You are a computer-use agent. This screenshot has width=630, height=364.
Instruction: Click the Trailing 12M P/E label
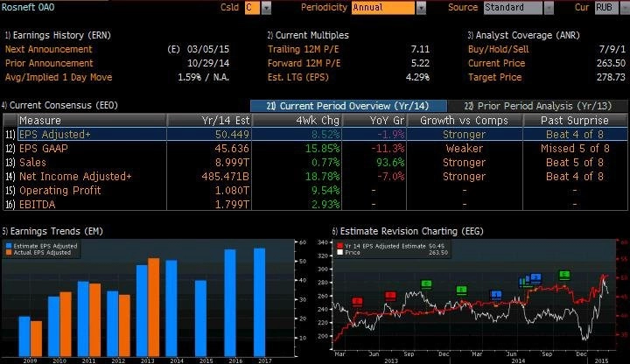point(304,49)
